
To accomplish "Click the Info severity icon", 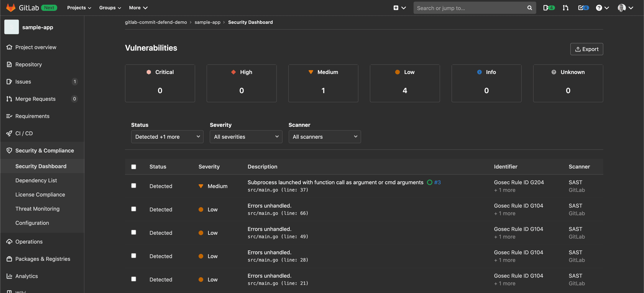I will point(480,72).
